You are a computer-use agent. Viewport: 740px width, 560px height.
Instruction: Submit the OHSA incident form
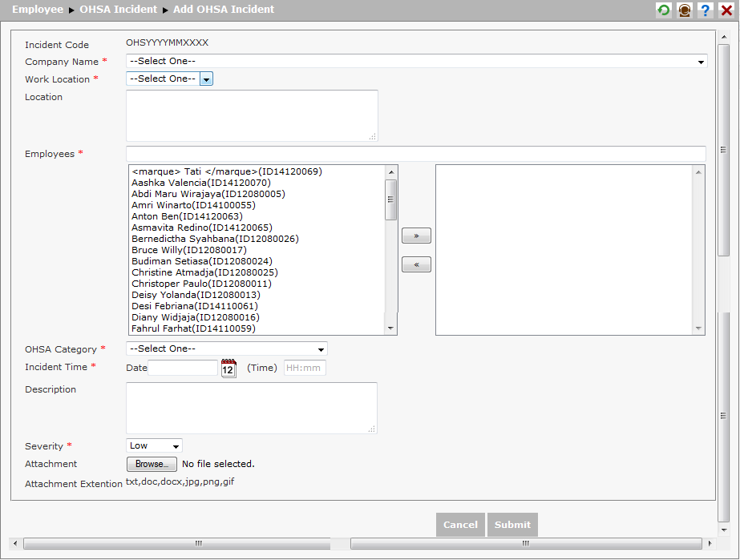[x=512, y=525]
